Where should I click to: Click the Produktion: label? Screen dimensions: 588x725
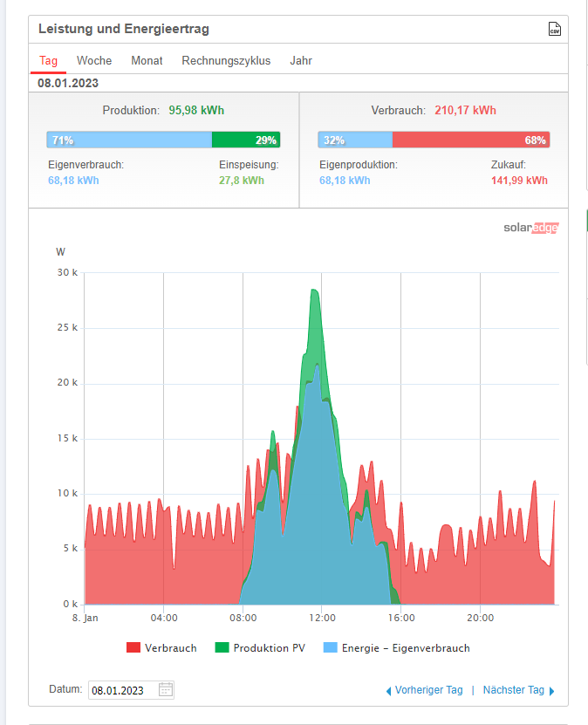pos(131,111)
